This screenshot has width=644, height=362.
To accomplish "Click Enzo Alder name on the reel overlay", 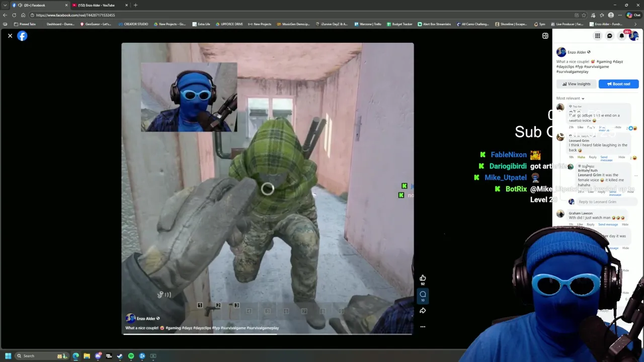I will click(x=146, y=318).
